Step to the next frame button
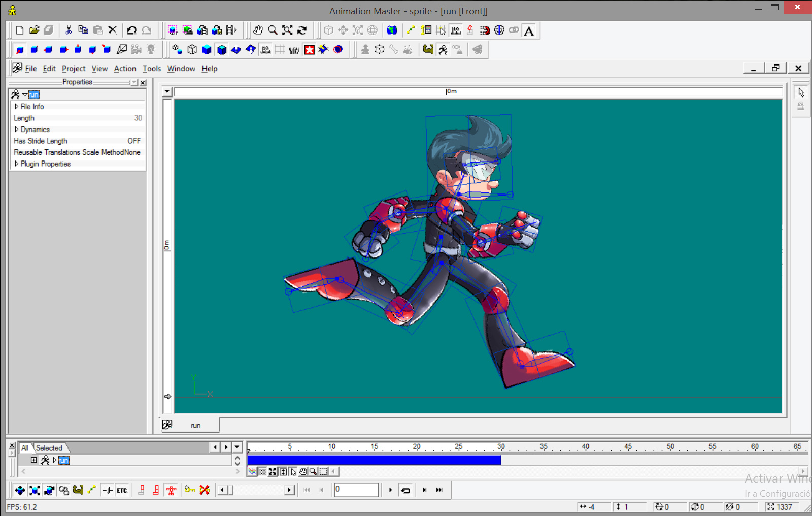Screen dimensions: 812x516 pos(424,490)
